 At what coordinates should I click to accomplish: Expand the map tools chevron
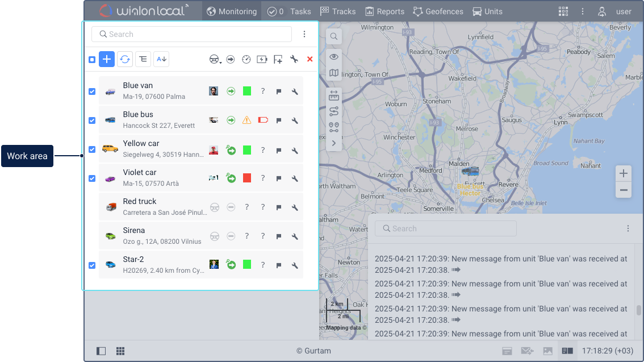tap(334, 143)
